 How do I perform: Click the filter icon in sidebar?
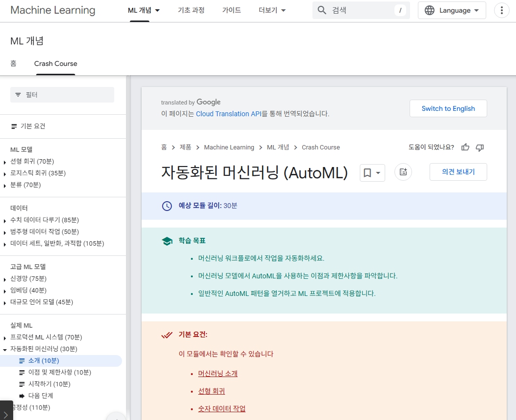pos(18,95)
